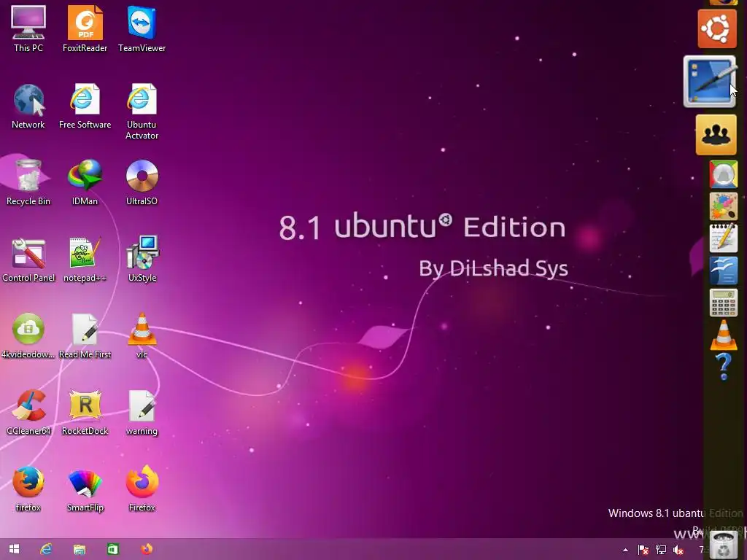Click the Ubuntu logo in dock
Screen dimensions: 747x560
click(x=717, y=28)
